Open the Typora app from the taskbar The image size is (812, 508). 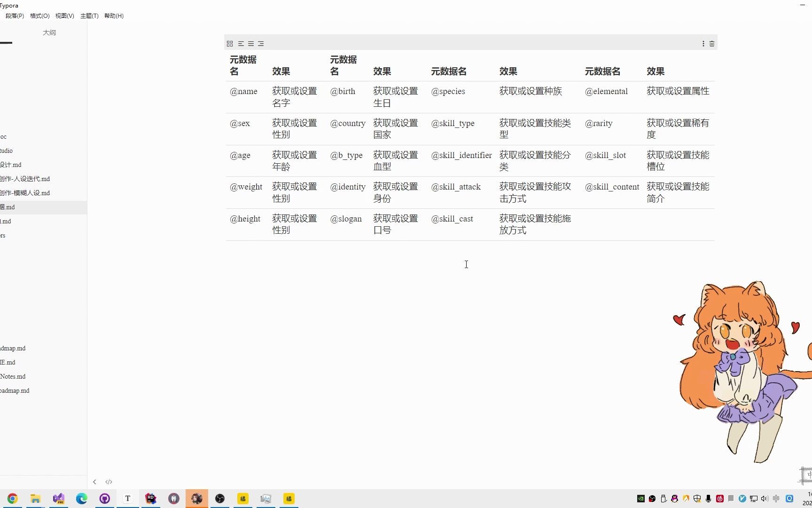[x=127, y=499]
